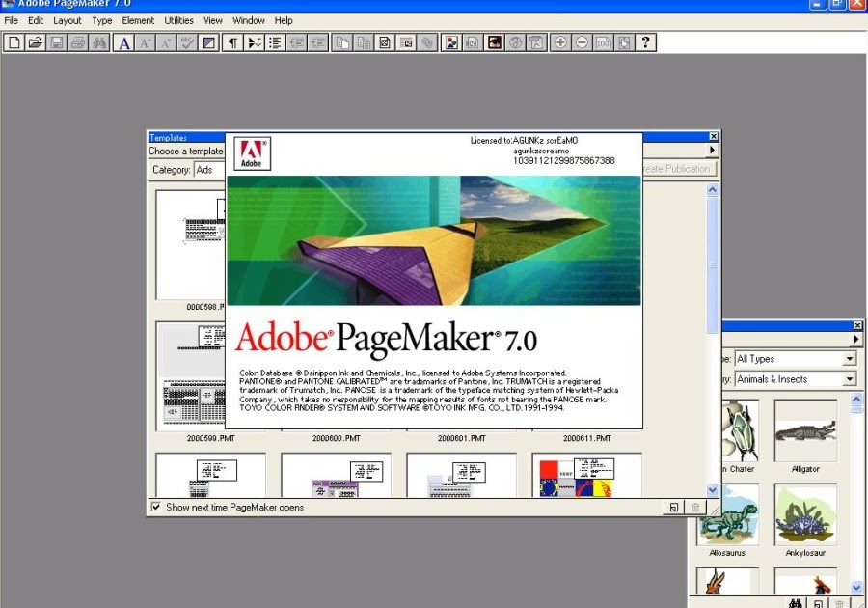This screenshot has width=868, height=608.
Task: Click the Templates scrollbar thumb
Action: tap(713, 264)
